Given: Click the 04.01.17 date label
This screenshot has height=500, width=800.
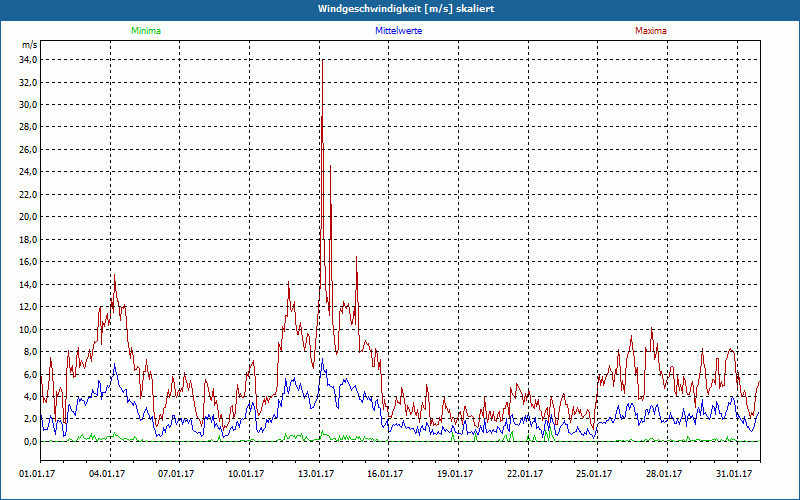Looking at the screenshot, I should tap(107, 474).
